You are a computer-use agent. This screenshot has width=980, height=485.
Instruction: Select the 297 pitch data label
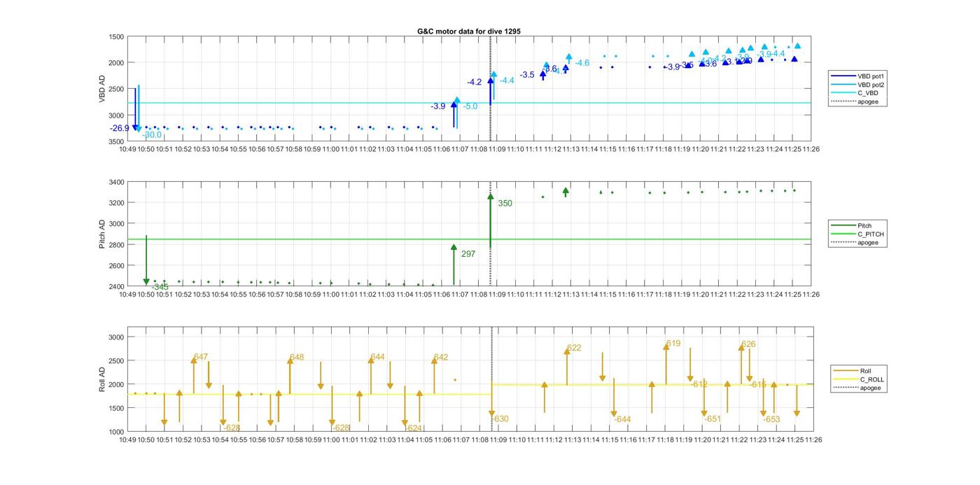tap(468, 254)
